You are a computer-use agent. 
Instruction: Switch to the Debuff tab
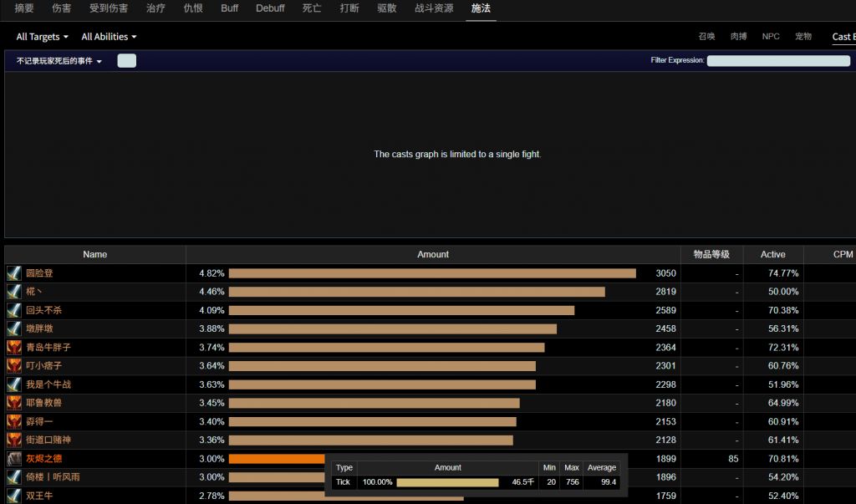pyautogui.click(x=270, y=8)
